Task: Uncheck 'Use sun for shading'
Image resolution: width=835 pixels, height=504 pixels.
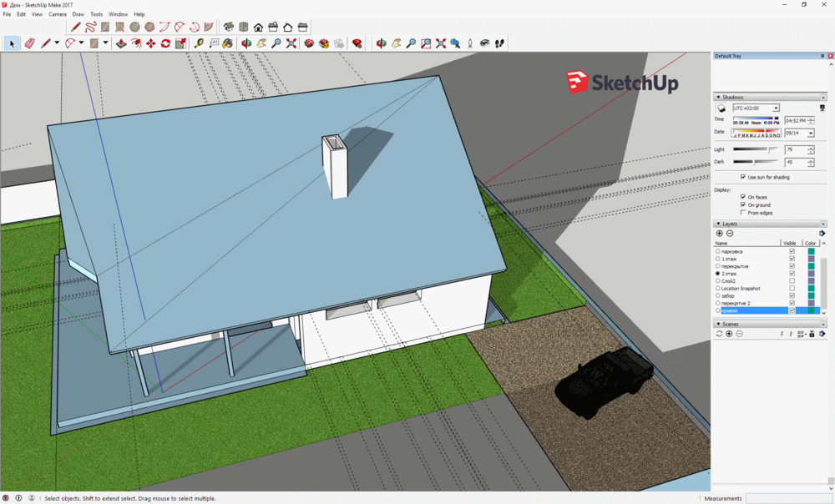Action: (743, 177)
